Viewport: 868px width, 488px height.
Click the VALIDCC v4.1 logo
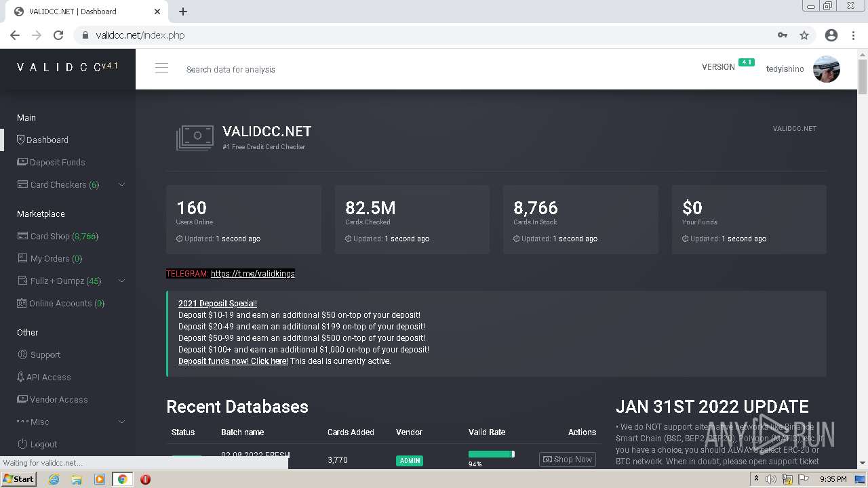[67, 67]
